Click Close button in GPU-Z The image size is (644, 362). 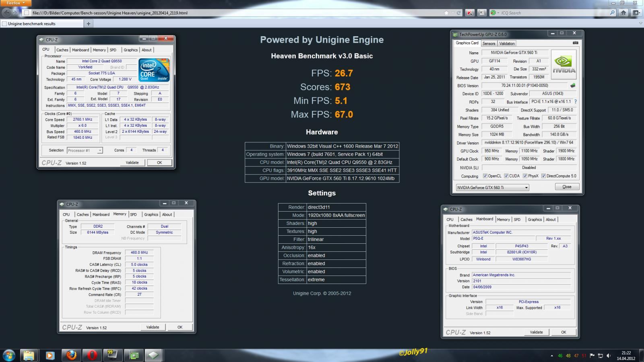567,187
